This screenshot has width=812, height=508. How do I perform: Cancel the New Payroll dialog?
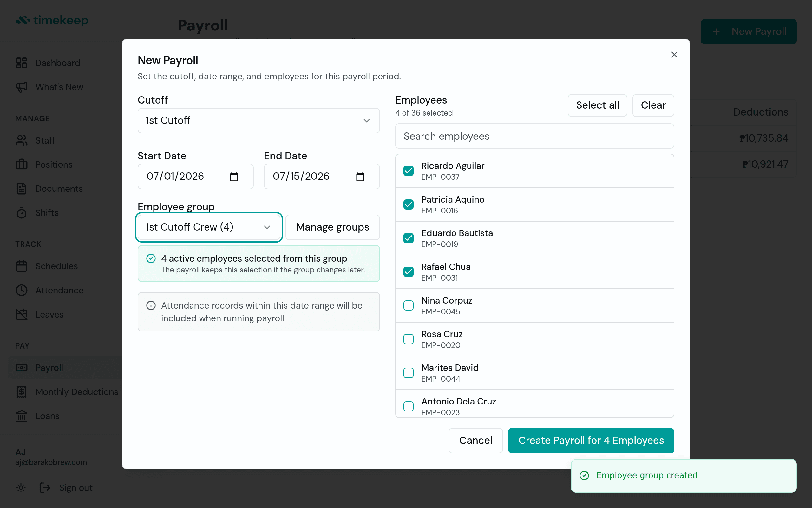click(x=475, y=440)
